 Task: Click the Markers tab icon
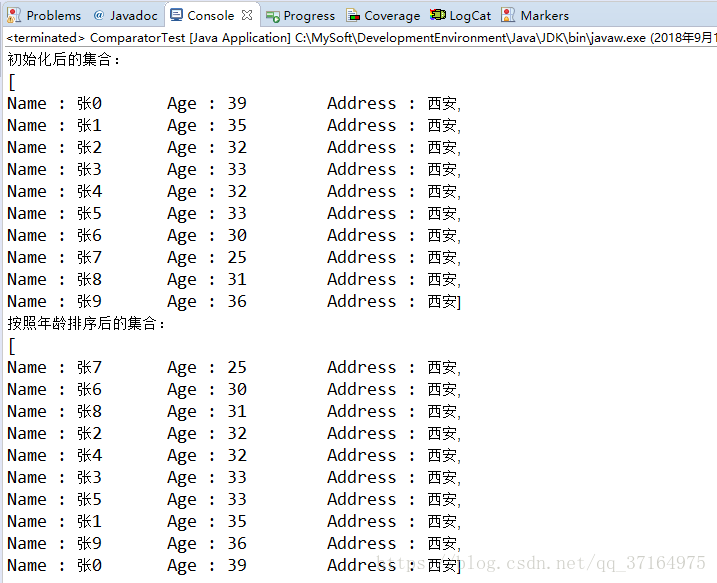pyautogui.click(x=508, y=15)
